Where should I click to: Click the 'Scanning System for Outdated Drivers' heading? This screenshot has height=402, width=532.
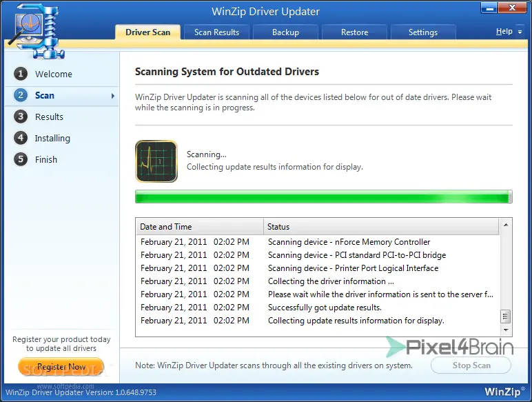coord(227,72)
